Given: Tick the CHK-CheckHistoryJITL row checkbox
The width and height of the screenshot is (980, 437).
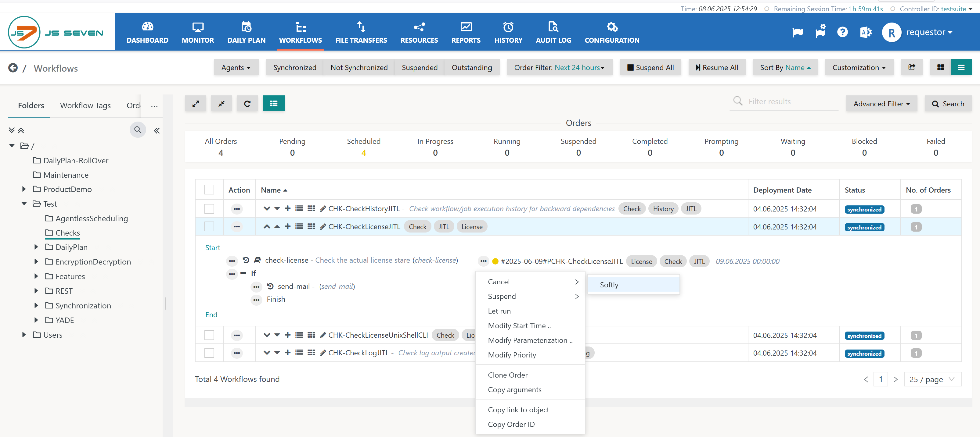Looking at the screenshot, I should (209, 209).
